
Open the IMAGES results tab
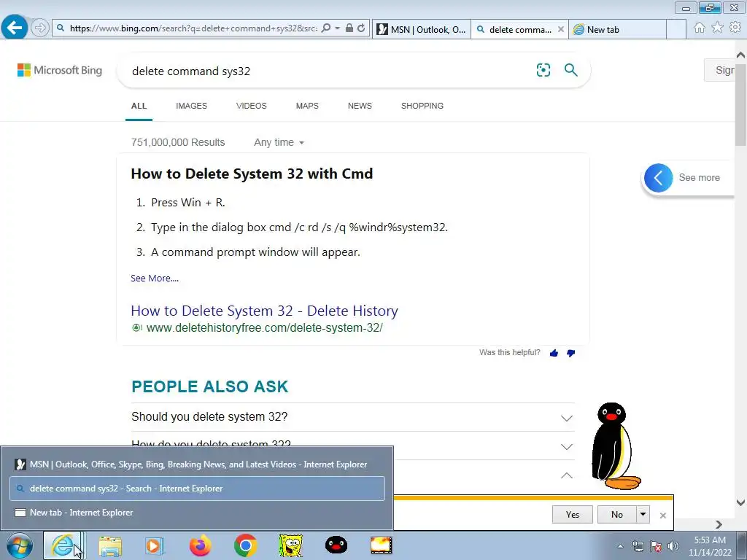click(192, 106)
